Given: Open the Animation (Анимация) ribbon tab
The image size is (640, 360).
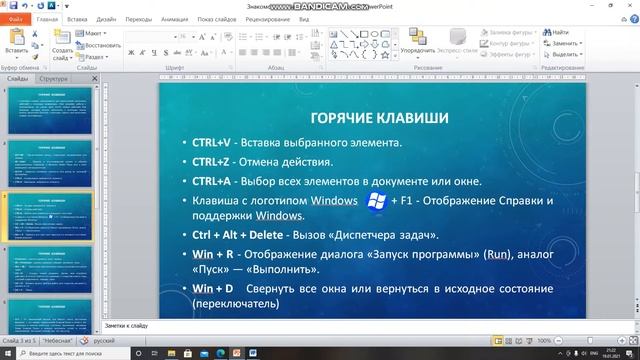Looking at the screenshot, I should pyautogui.click(x=174, y=19).
